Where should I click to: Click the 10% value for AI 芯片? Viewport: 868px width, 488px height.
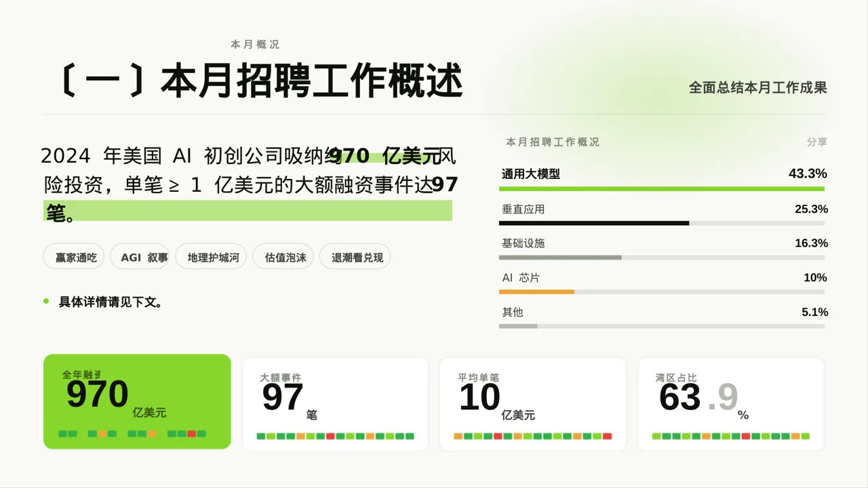tap(815, 278)
